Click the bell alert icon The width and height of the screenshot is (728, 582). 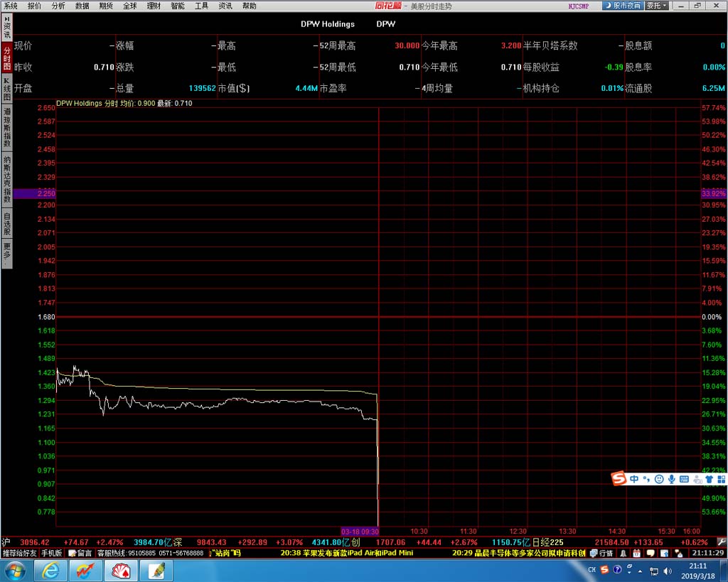click(x=623, y=554)
